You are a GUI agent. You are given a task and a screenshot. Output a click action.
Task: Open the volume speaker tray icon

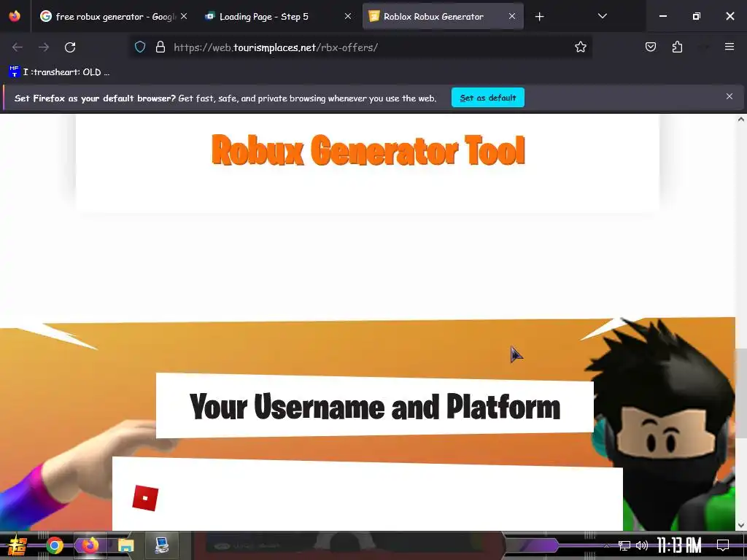coord(642,545)
